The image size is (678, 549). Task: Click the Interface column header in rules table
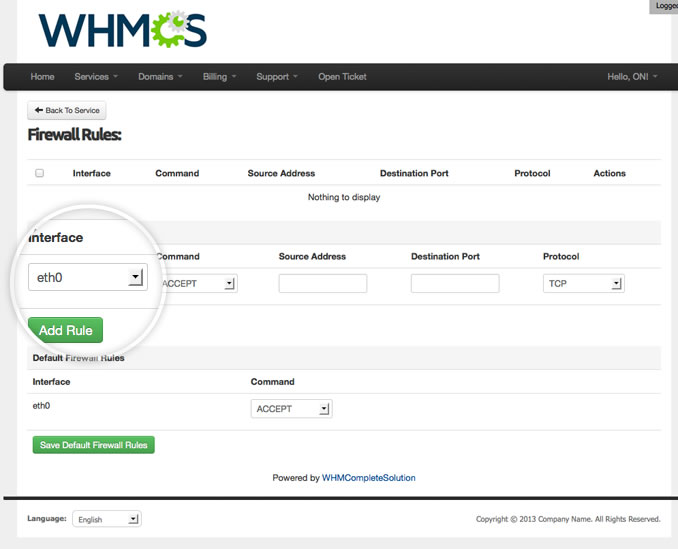click(92, 173)
